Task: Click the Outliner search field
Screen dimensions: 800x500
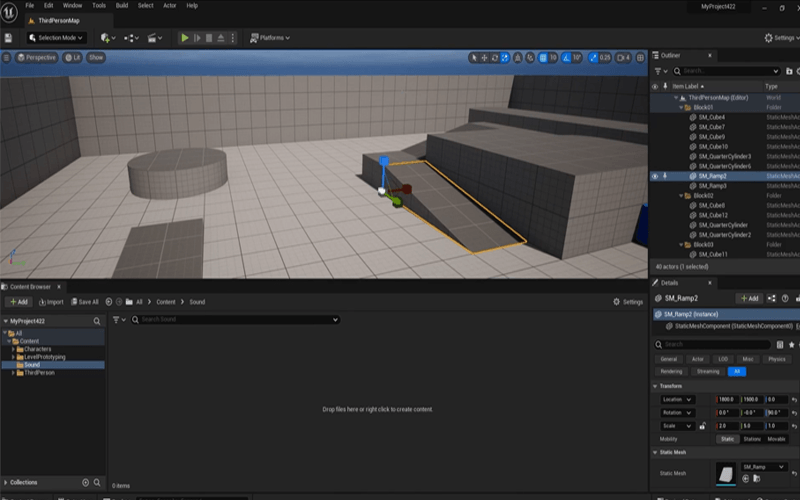Action: (x=727, y=71)
